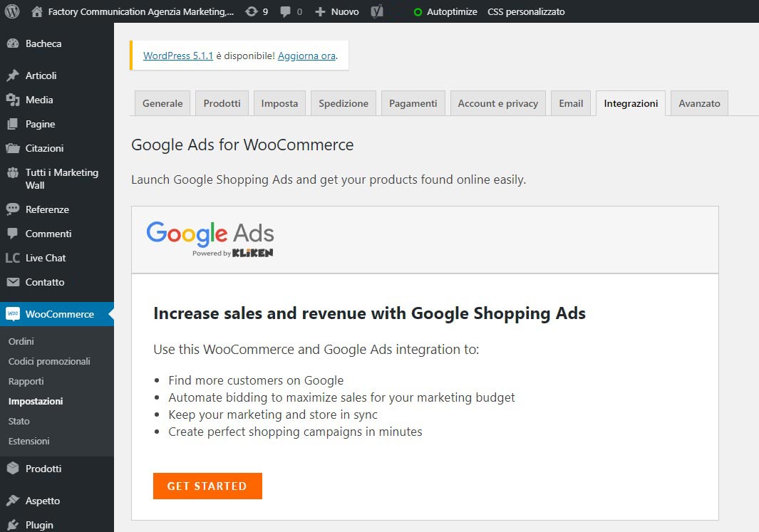Click the Media library icon
The image size is (759, 532).
(13, 100)
